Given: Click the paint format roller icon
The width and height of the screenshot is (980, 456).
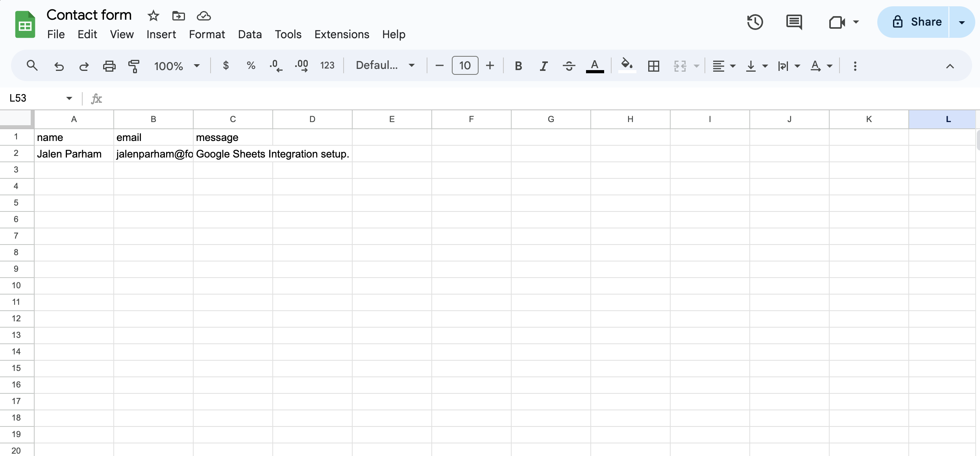Looking at the screenshot, I should pos(134,66).
